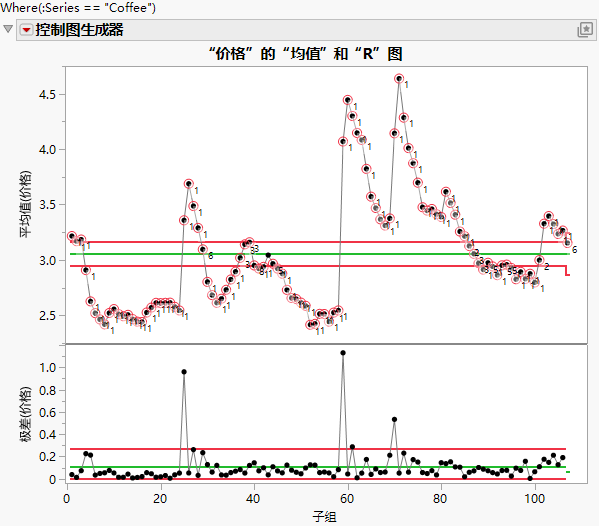Click the chart title “价格”的“均值”和“R”图

pos(305,53)
